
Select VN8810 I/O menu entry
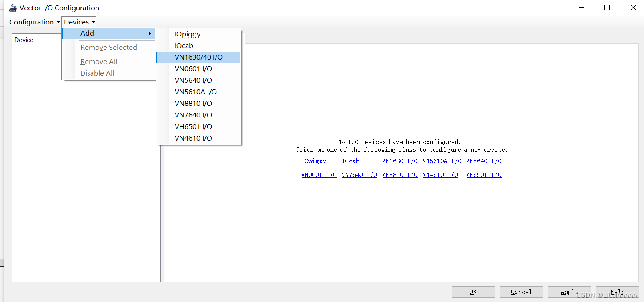click(x=198, y=104)
